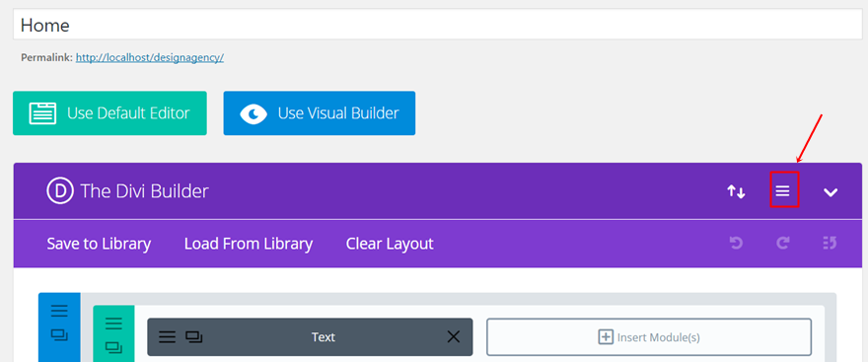Launch Use Visual Builder button

(x=320, y=113)
